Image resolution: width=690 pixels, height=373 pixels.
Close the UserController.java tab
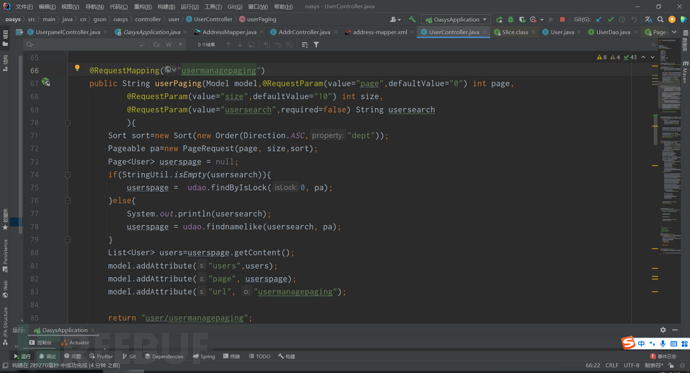485,32
